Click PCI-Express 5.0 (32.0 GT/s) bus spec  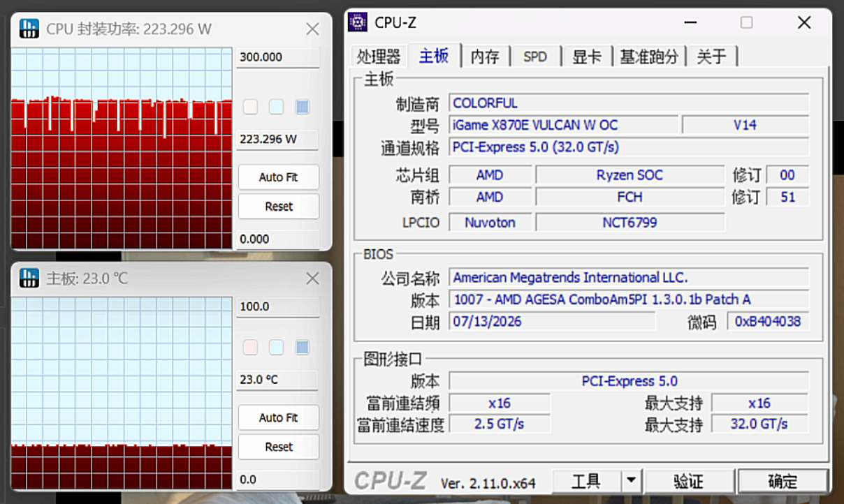[629, 147]
